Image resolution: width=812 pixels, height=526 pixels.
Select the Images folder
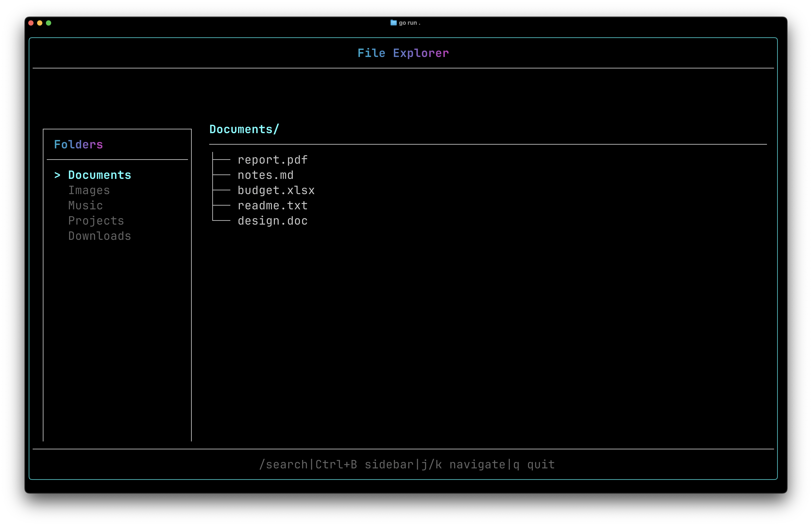(x=89, y=190)
